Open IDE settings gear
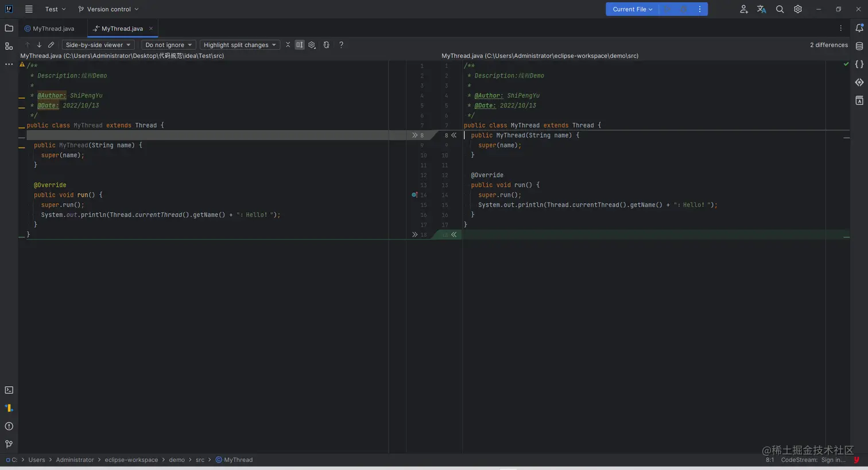The height and width of the screenshot is (470, 868). [798, 9]
